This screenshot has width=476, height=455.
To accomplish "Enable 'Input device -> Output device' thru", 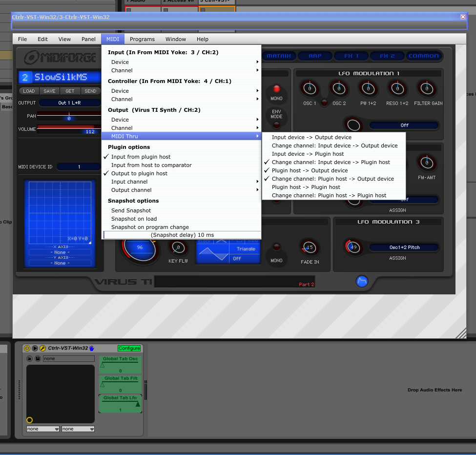I will 311,137.
